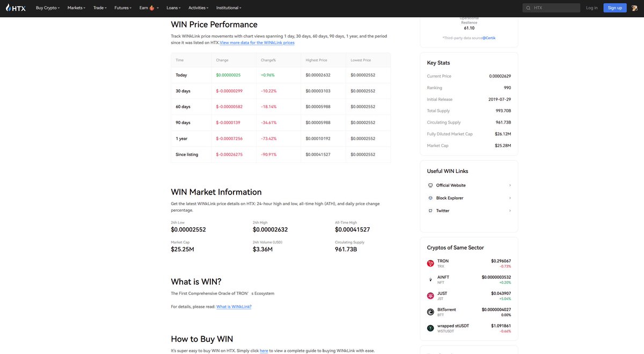This screenshot has height=354, width=644.
Task: Click the JUST +5.04% change
Action: click(504, 299)
